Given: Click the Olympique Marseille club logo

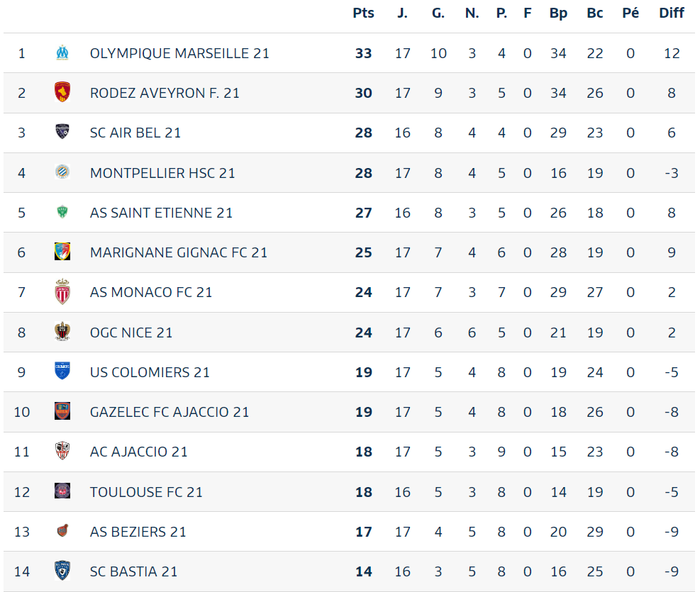Looking at the screenshot, I should [62, 52].
